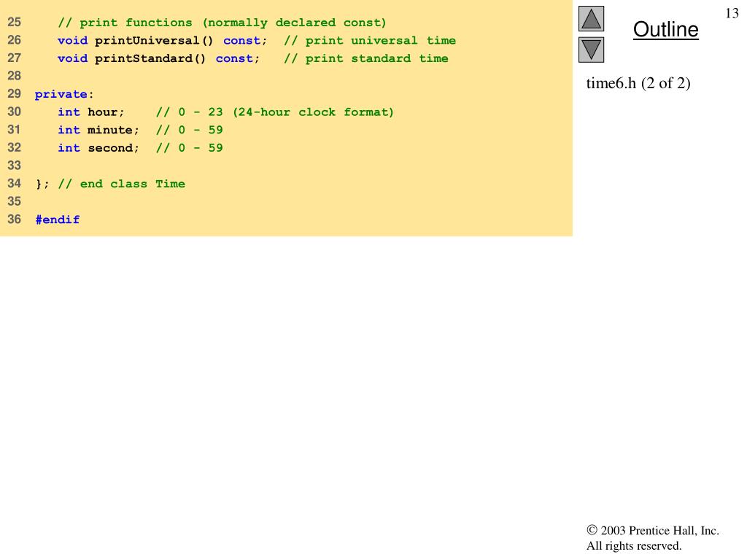Click the 'int' keyword on line 31

click(x=69, y=130)
